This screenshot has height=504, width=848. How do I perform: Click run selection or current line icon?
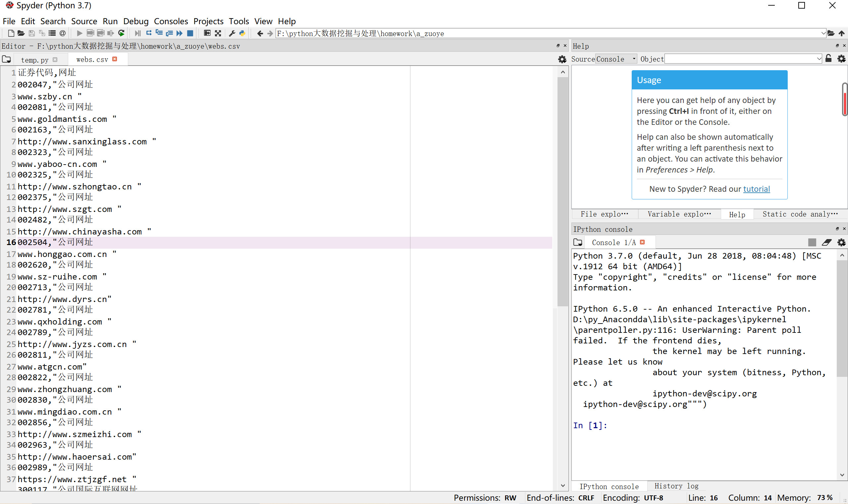click(x=111, y=33)
